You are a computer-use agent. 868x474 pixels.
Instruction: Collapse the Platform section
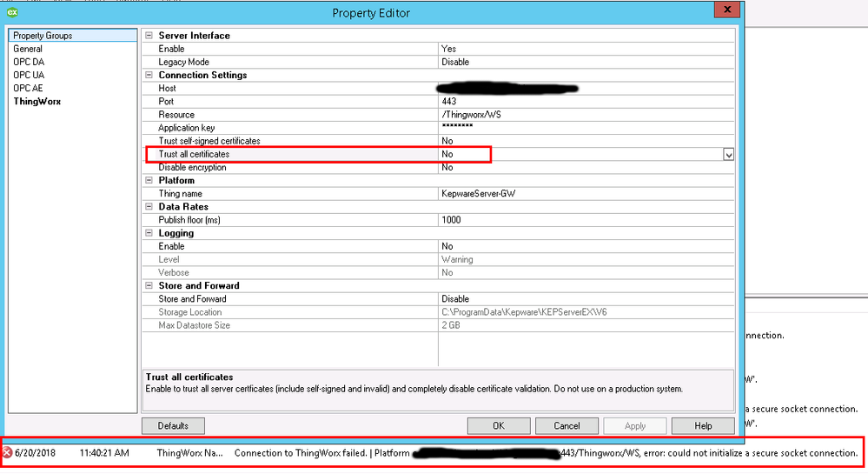[x=149, y=180]
